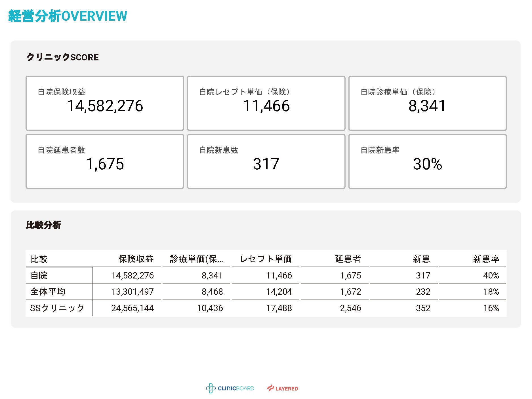Select the 自院延患者数 value 1,675 in score card
The width and height of the screenshot is (532, 399).
(x=105, y=164)
